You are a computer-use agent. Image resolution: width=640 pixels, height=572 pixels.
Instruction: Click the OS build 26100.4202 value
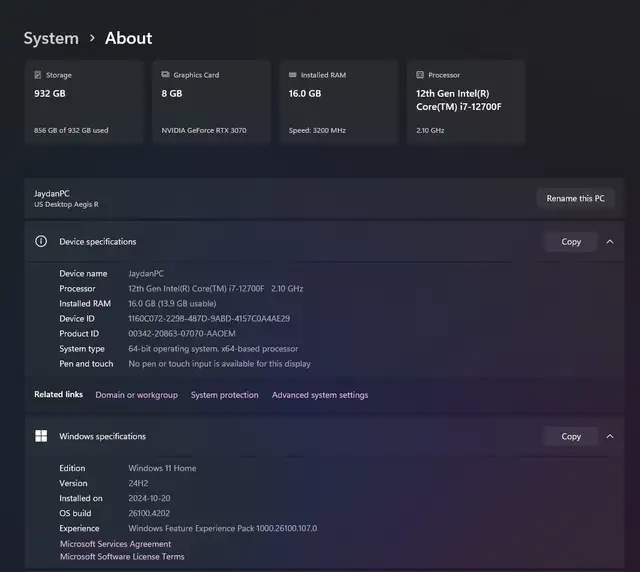tap(149, 513)
